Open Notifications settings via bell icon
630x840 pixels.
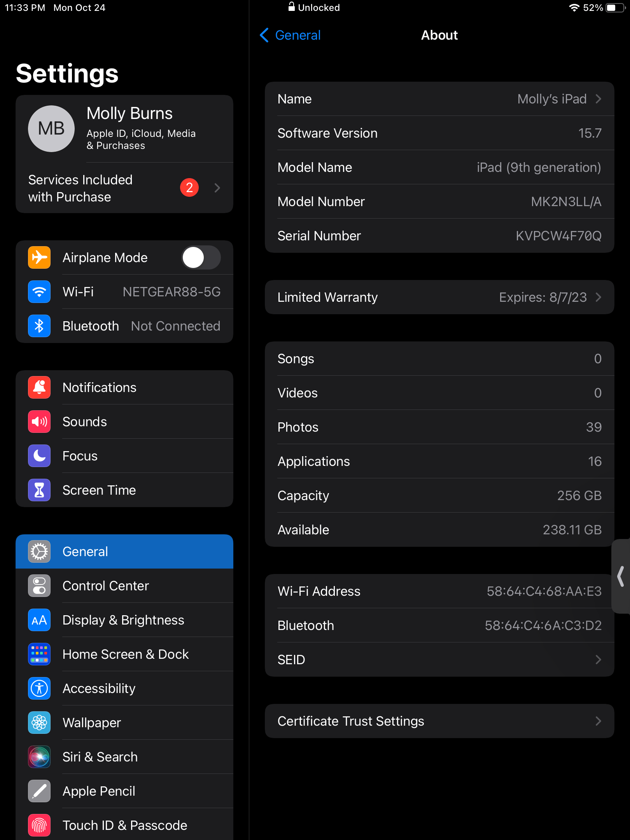39,387
